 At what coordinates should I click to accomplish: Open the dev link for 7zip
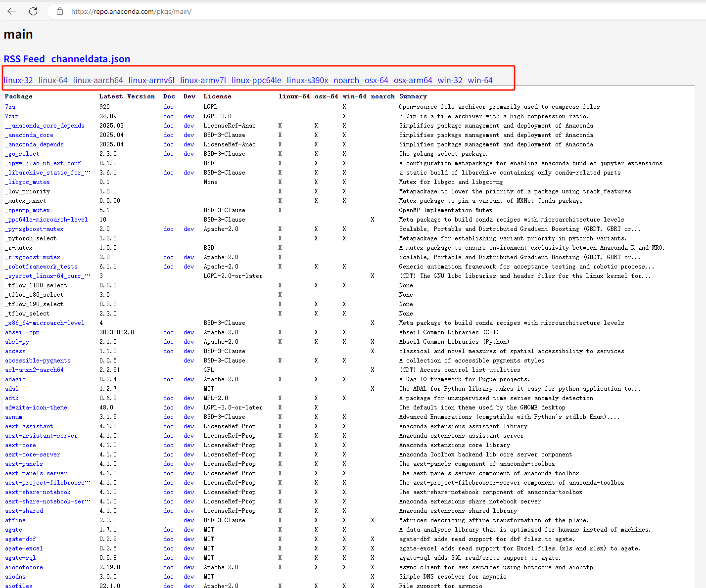[x=188, y=116]
